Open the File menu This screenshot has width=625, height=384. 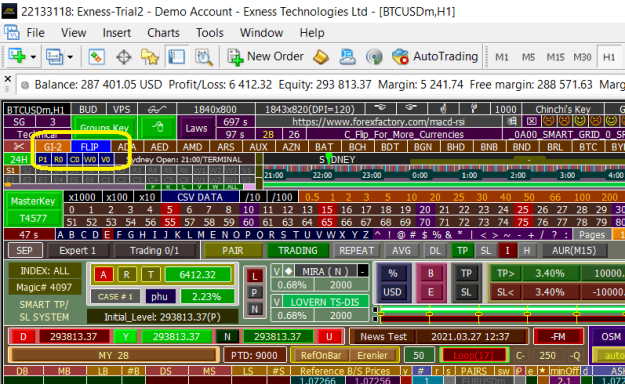coord(35,33)
